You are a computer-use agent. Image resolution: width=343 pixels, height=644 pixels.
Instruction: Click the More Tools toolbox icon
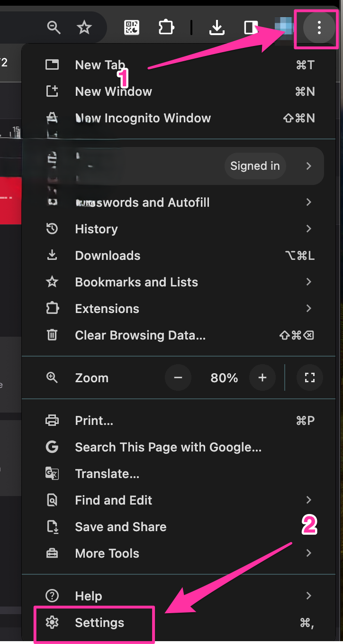[52, 553]
